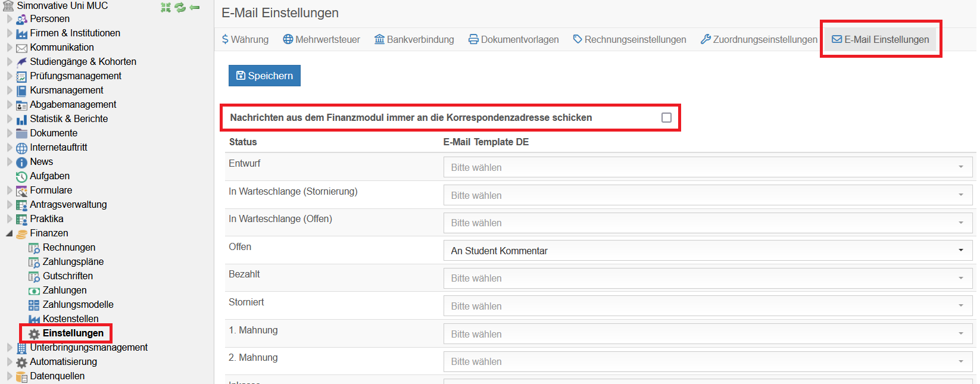Click the book icon for Kursmanagement
Image resolution: width=980 pixels, height=384 pixels.
point(22,90)
